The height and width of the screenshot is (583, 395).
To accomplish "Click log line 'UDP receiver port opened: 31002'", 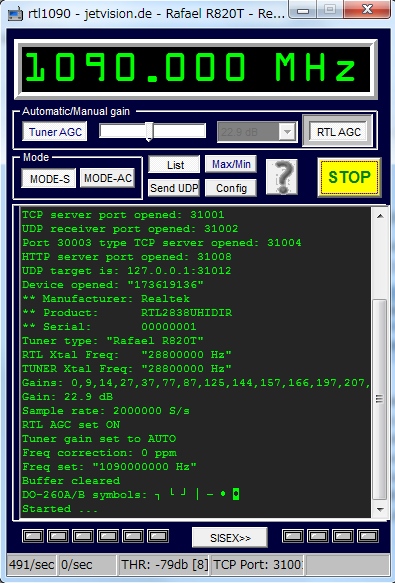I will coord(130,229).
